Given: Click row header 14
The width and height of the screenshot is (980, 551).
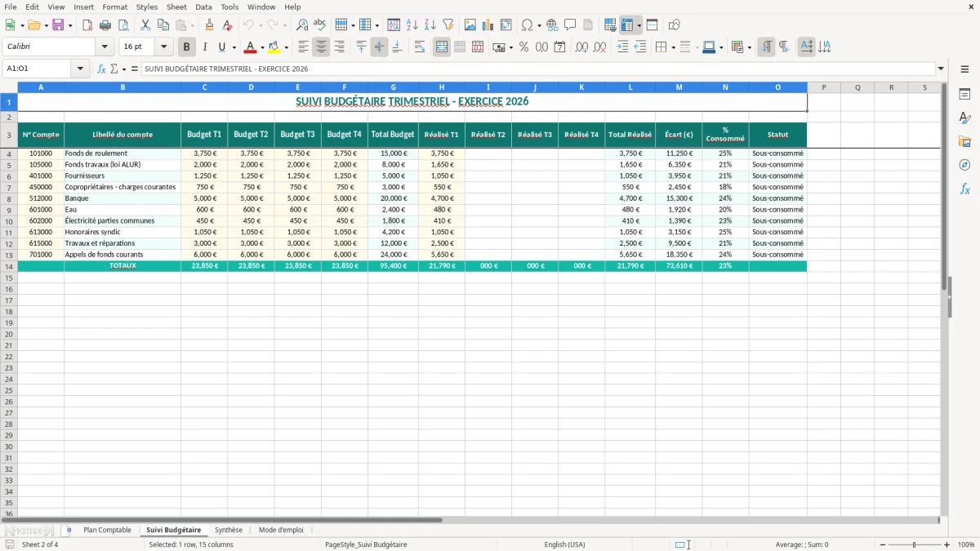Looking at the screenshot, I should click(x=9, y=266).
